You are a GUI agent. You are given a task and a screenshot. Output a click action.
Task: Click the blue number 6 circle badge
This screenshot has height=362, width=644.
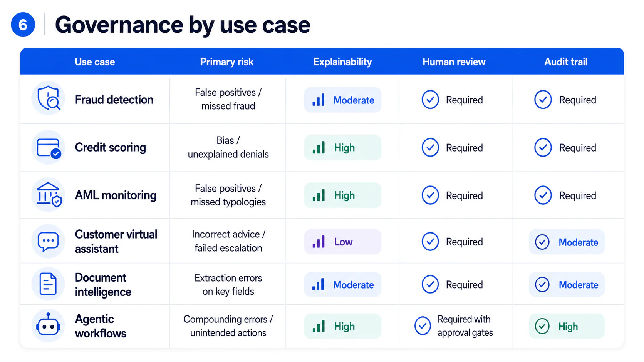23,25
